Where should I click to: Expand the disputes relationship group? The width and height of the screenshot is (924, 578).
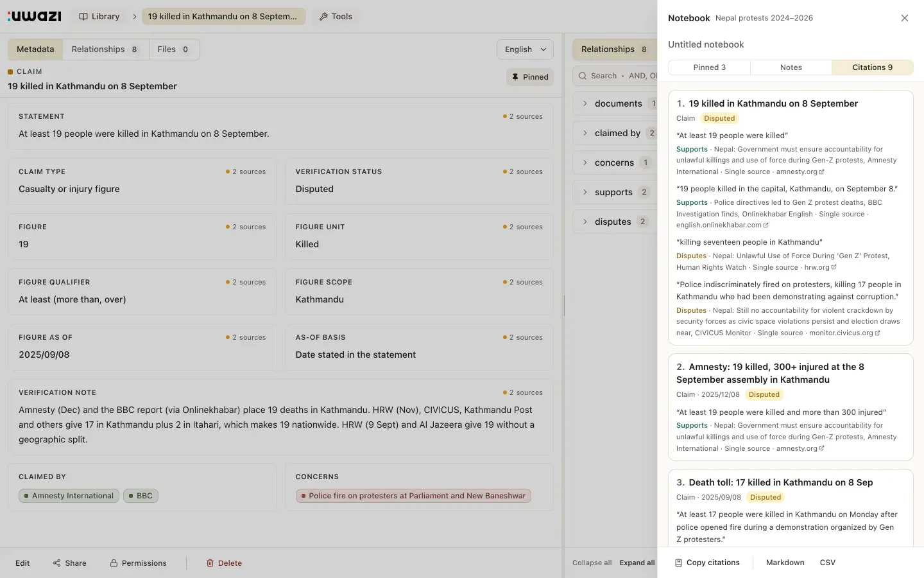pos(616,222)
